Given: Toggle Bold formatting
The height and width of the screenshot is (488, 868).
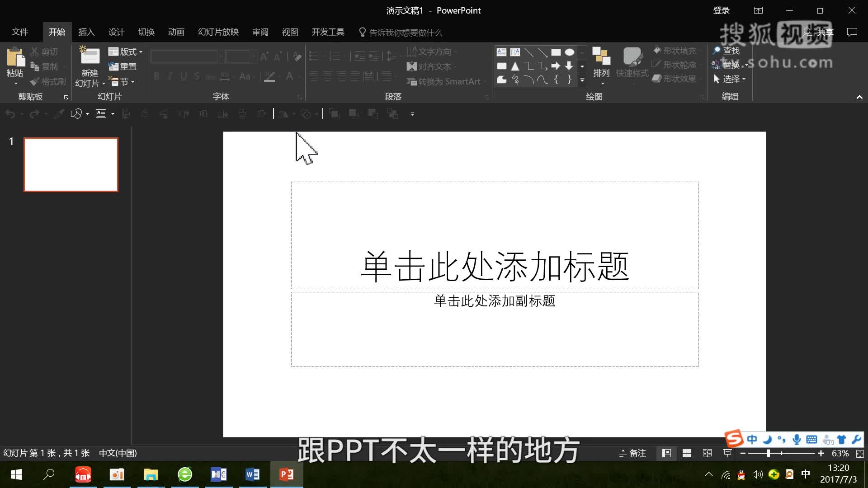Looking at the screenshot, I should 156,76.
